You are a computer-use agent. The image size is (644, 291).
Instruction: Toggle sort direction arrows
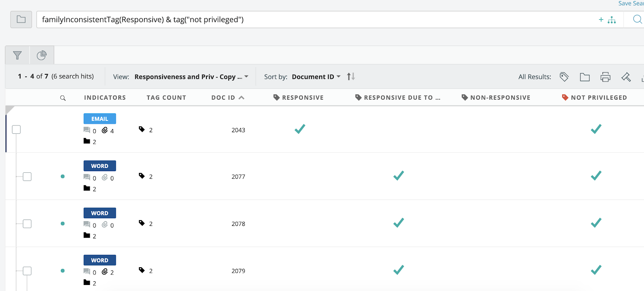(x=351, y=76)
